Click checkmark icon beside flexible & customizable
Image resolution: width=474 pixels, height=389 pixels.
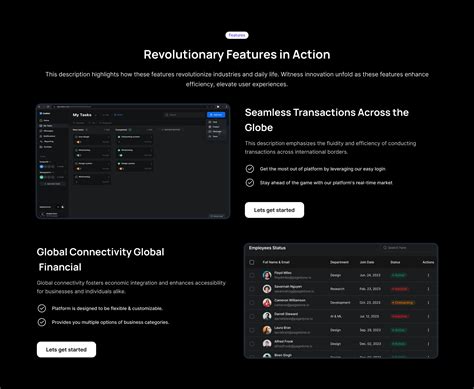point(42,308)
